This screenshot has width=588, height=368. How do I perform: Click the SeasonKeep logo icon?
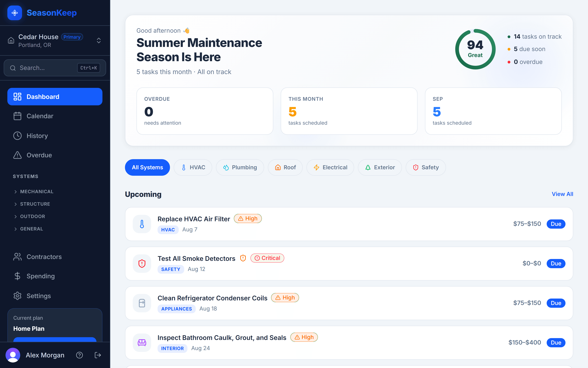click(x=15, y=13)
